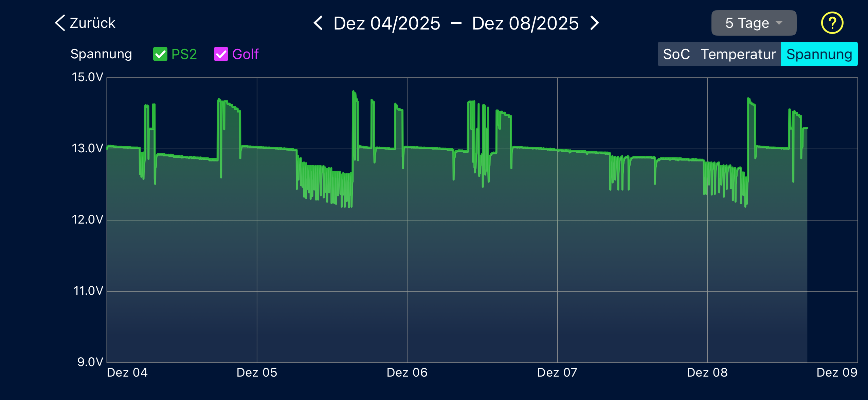
Task: Toggle the Golf series label
Action: (x=245, y=54)
